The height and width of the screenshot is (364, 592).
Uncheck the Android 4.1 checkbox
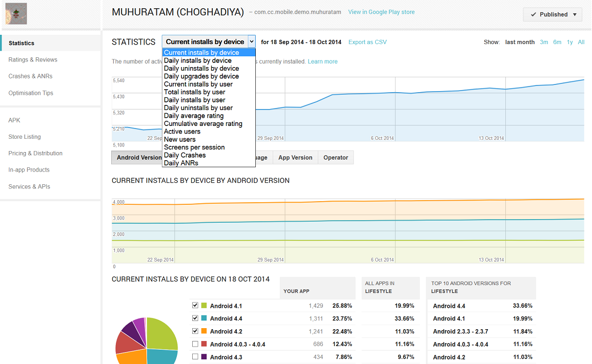(195, 305)
